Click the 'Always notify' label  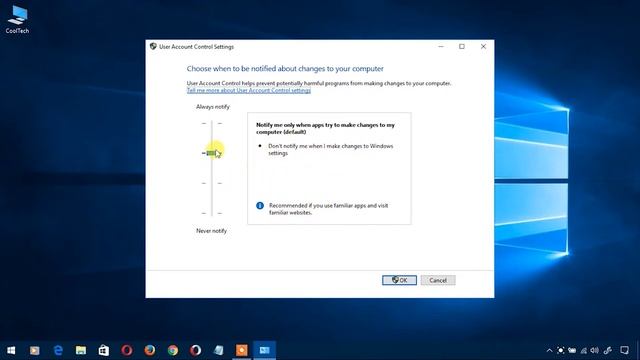click(213, 107)
